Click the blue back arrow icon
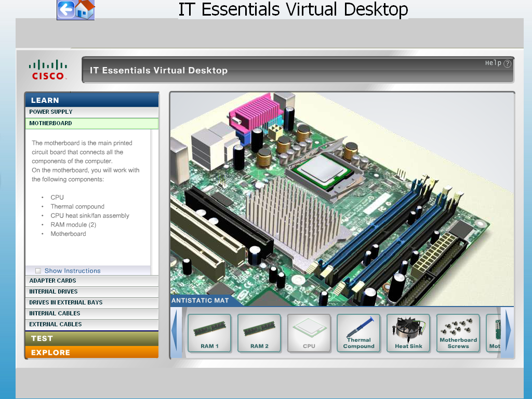 pyautogui.click(x=66, y=9)
